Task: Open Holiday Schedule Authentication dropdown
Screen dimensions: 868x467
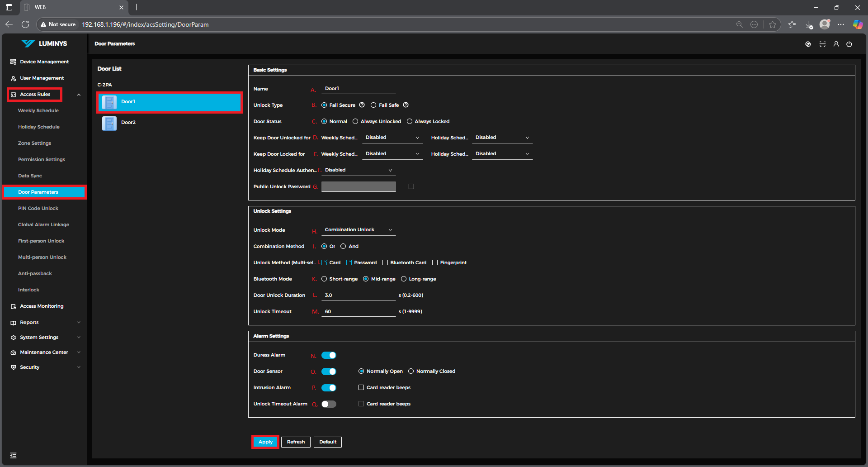Action: tap(358, 170)
